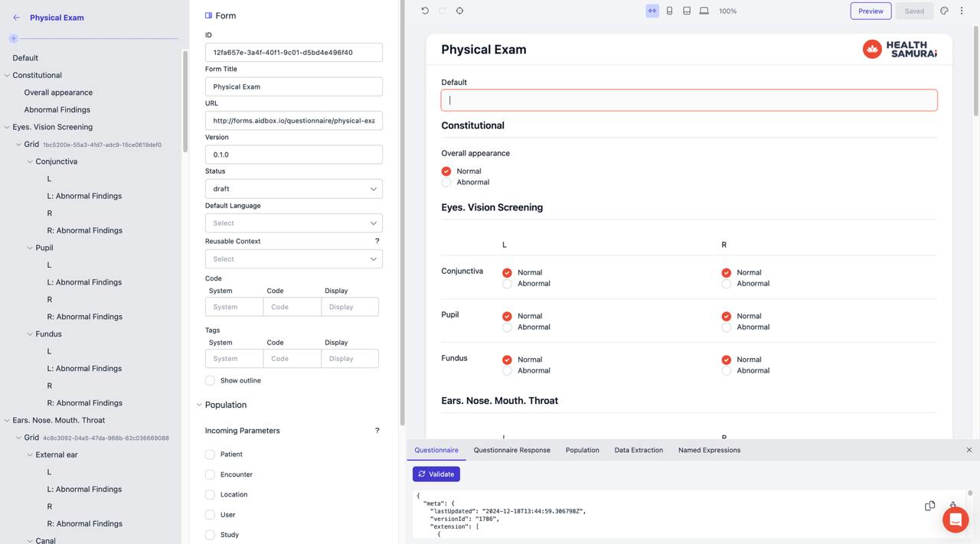Run Validate on the questionnaire
Viewport: 980px width, 544px height.
click(436, 474)
